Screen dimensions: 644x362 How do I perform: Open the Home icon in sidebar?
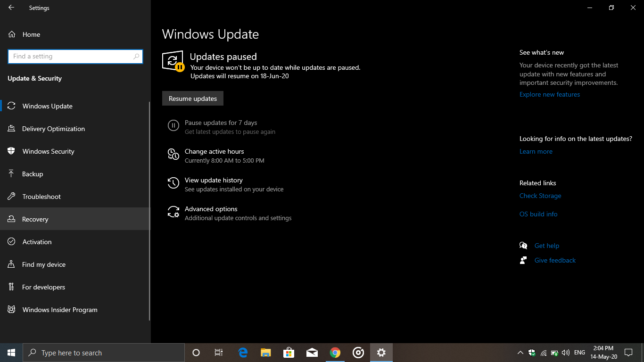click(12, 34)
